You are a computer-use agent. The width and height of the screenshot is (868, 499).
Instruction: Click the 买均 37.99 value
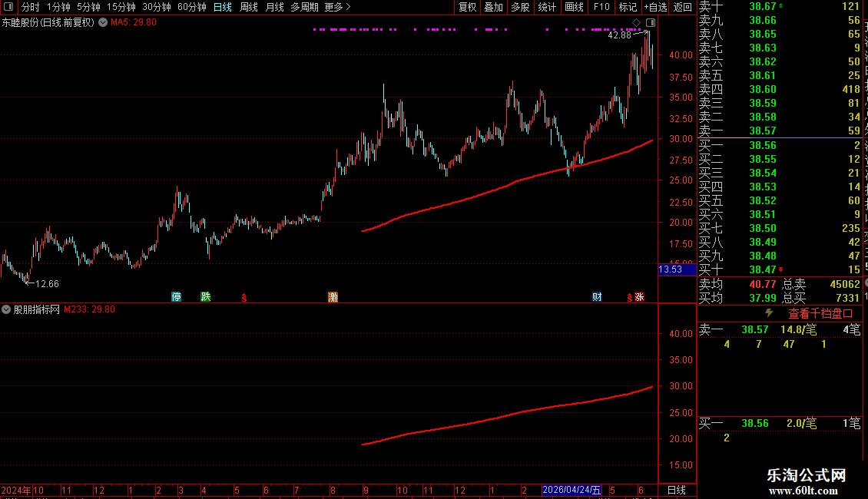(763, 298)
